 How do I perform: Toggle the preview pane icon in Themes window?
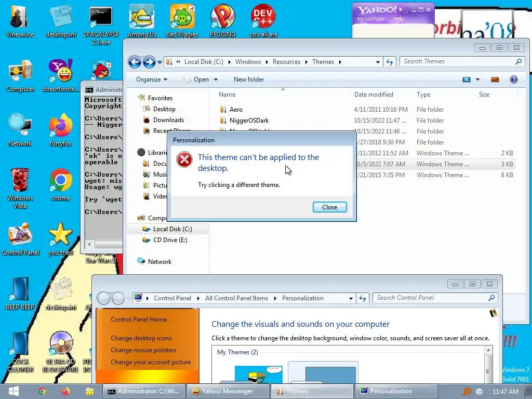[x=495, y=79]
